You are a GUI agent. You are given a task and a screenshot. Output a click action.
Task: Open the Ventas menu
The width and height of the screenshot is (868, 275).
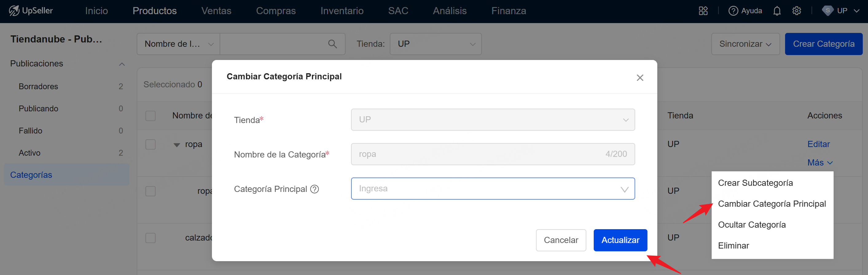216,11
